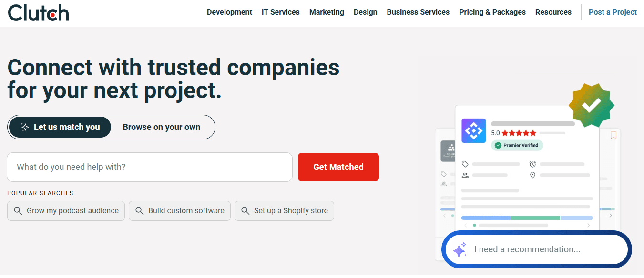Switch to Browse on your own
The width and height of the screenshot is (644, 278).
(x=162, y=127)
